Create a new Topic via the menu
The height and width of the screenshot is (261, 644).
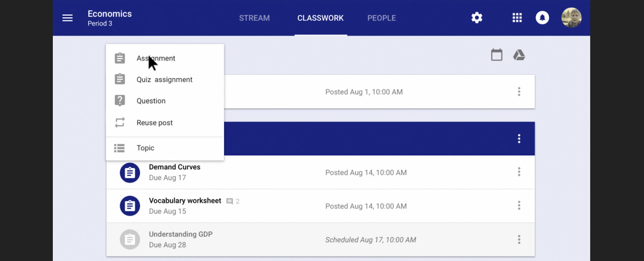[x=145, y=148]
